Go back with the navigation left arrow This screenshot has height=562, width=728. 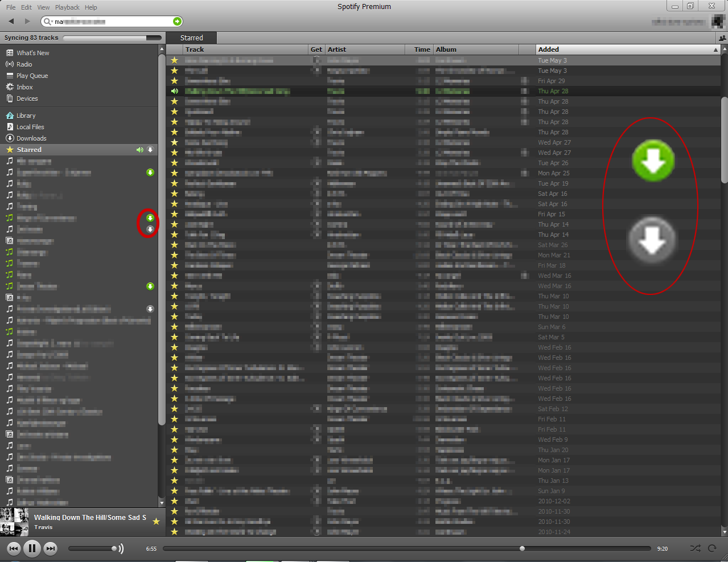coord(11,21)
